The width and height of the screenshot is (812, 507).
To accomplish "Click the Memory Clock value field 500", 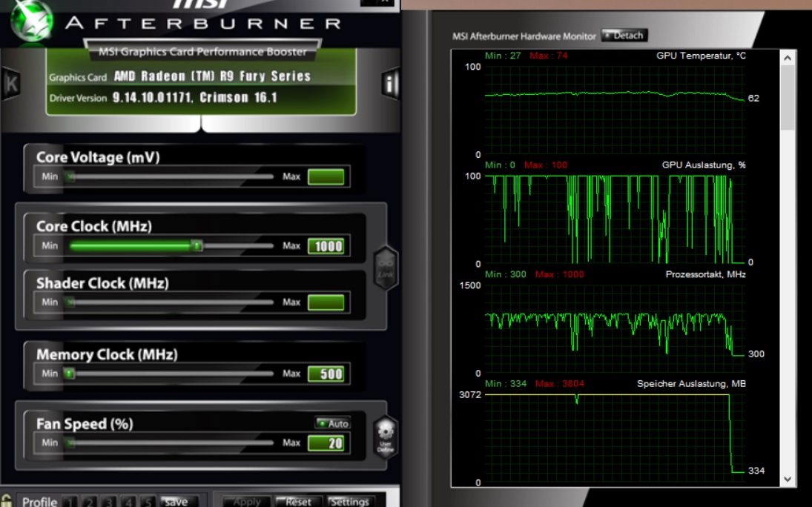I will coord(326,374).
